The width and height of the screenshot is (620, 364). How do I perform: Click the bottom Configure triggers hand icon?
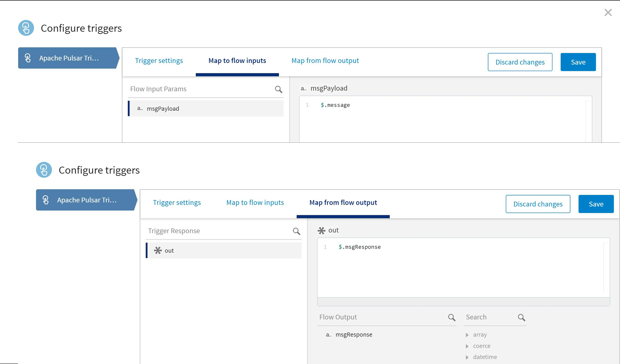pos(44,170)
